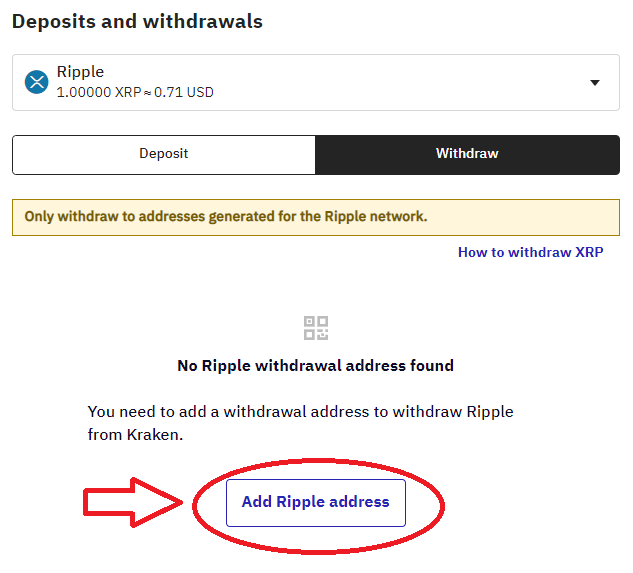Expand the asset list caret arrow
The image size is (633, 573).
click(595, 83)
